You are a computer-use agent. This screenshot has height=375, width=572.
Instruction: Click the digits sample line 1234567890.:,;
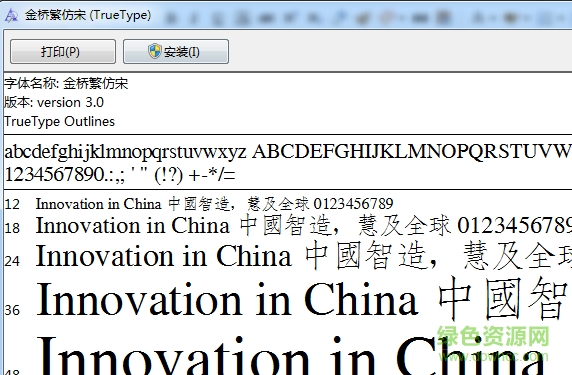(120, 174)
